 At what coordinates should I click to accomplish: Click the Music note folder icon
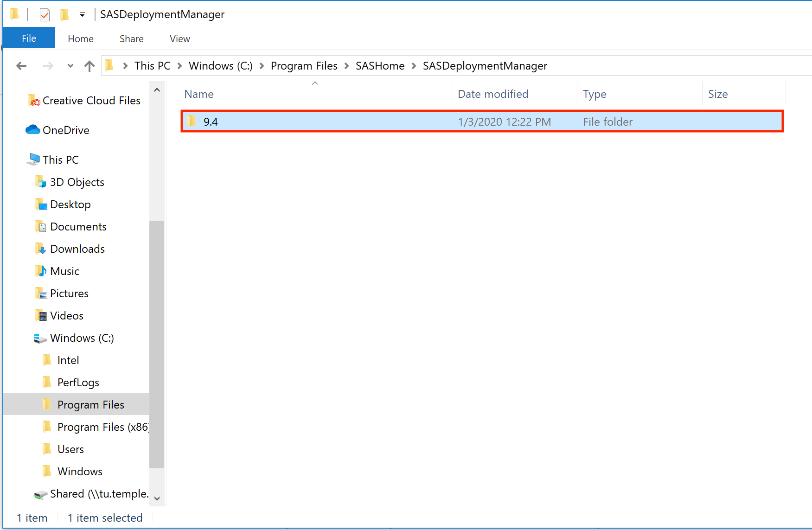point(41,271)
